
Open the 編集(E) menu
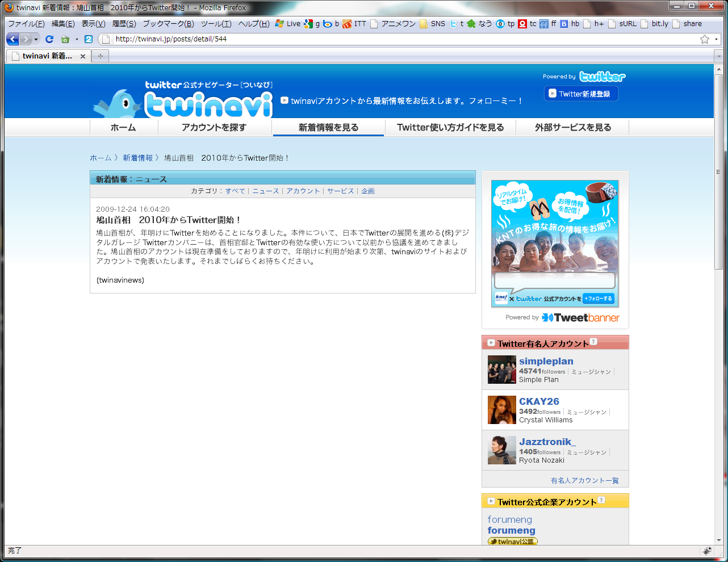coord(63,24)
